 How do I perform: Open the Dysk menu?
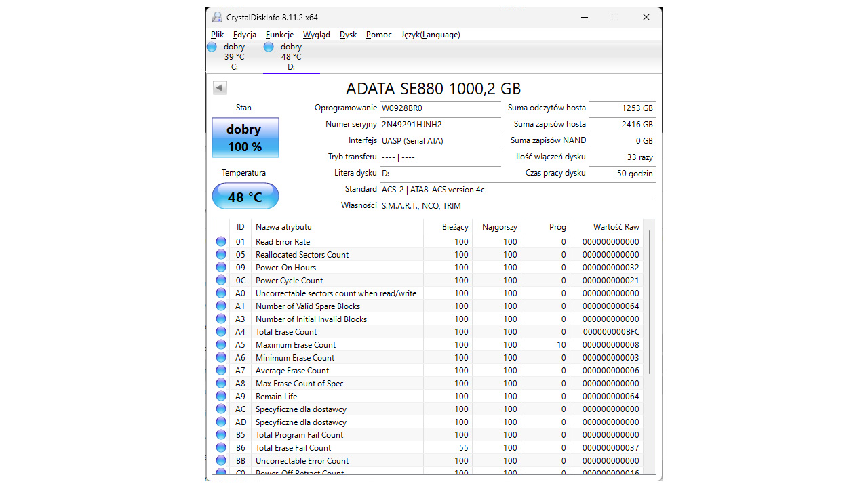348,35
